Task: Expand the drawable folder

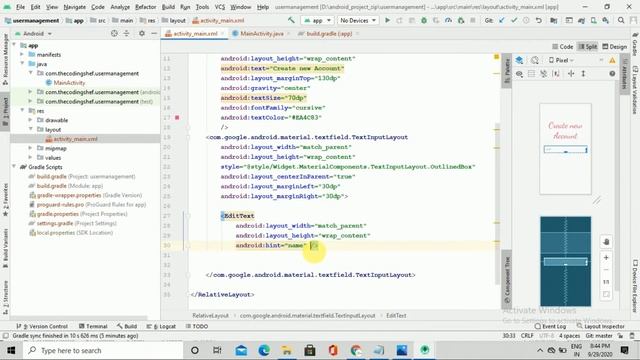Action: point(30,120)
